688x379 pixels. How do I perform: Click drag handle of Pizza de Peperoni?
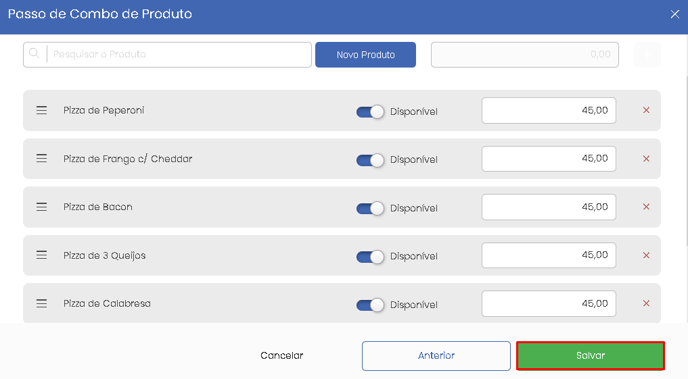click(x=42, y=110)
